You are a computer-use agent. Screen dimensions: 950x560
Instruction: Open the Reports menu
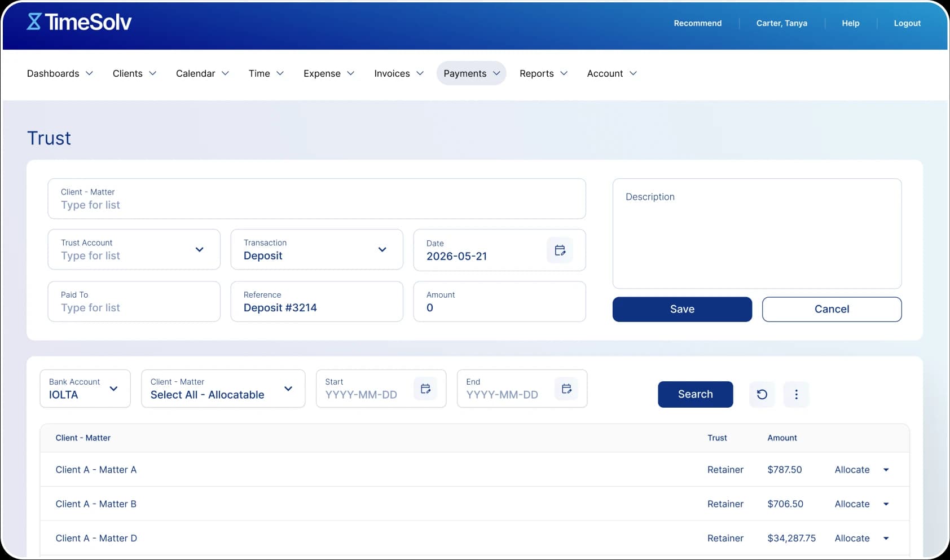pos(542,73)
